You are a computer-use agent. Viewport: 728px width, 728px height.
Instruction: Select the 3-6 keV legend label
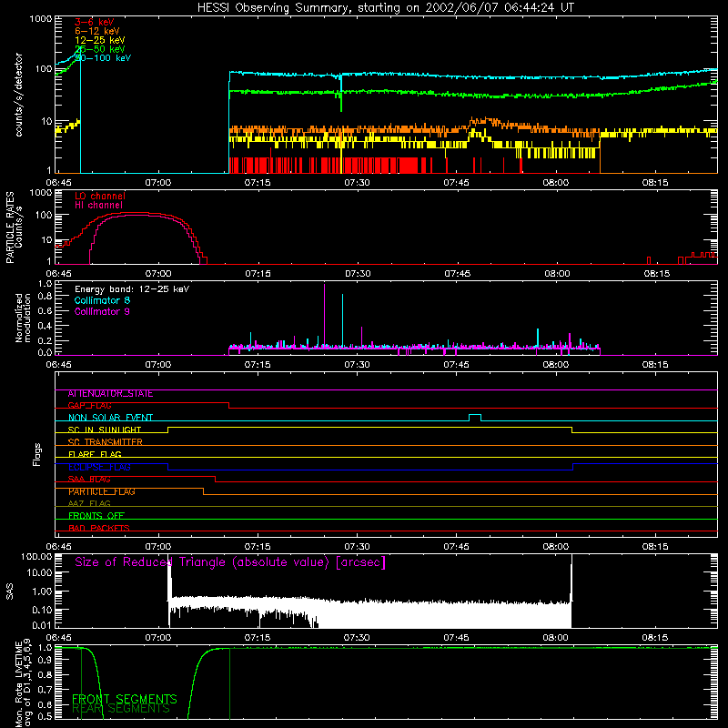point(94,22)
